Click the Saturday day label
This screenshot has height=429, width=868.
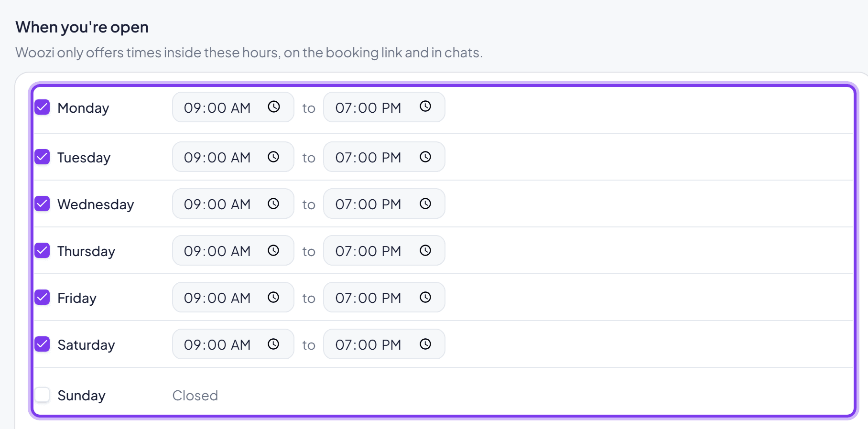click(86, 345)
